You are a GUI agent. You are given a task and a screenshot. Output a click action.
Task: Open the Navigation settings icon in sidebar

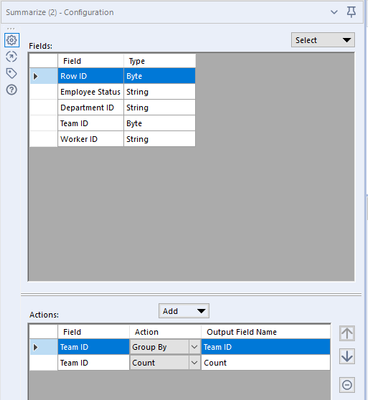[x=12, y=57]
